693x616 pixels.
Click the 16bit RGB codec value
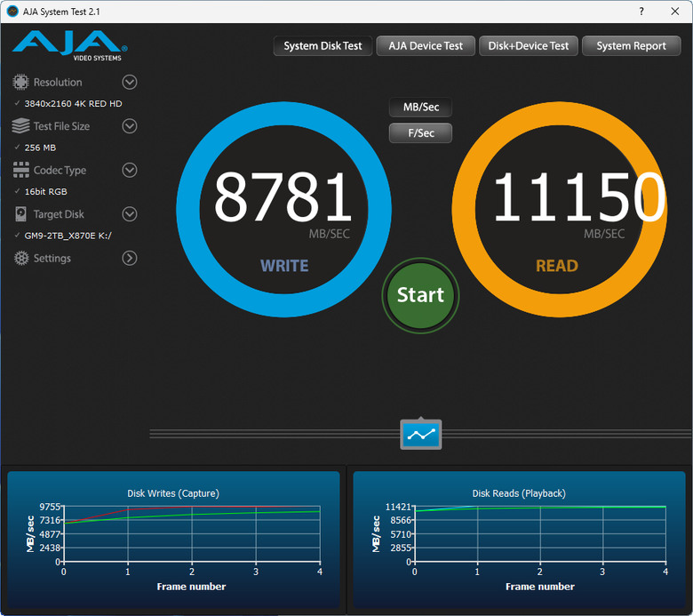click(x=46, y=191)
